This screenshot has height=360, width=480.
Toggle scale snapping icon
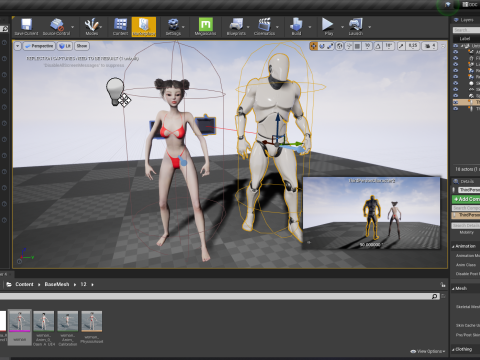click(x=401, y=46)
